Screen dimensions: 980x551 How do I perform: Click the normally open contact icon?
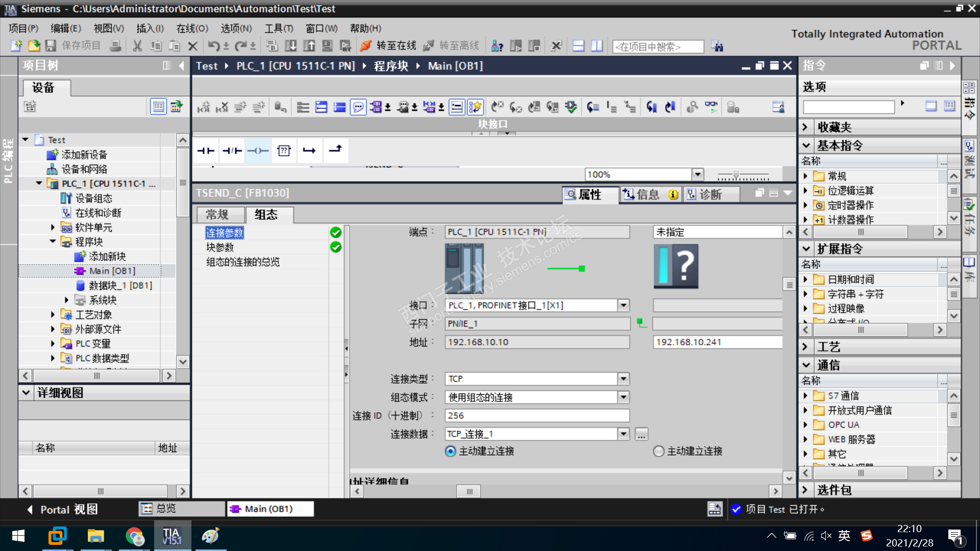(x=206, y=151)
